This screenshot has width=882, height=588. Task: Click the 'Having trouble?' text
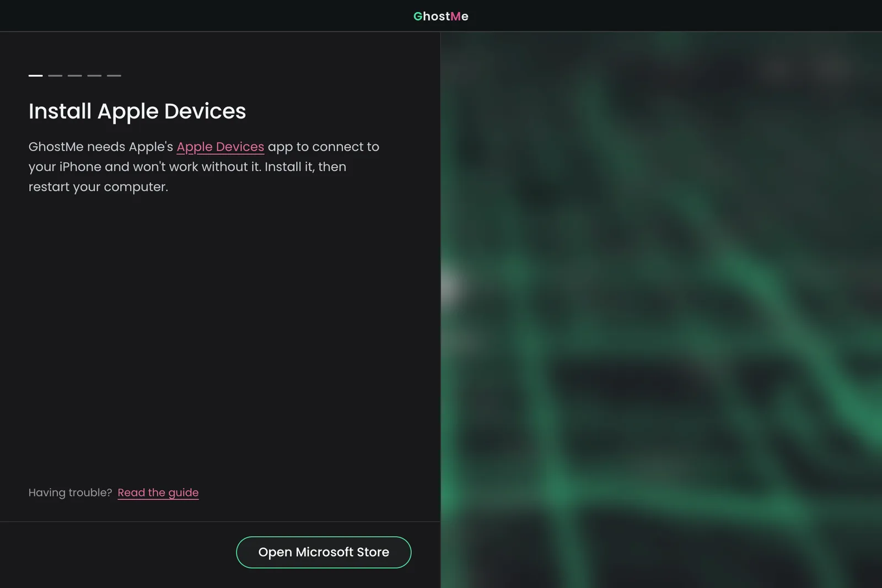pyautogui.click(x=70, y=493)
